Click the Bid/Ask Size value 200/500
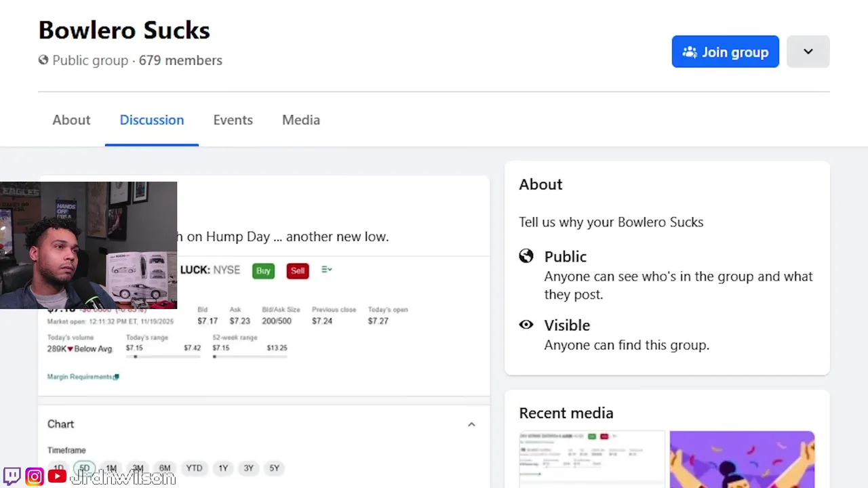Image resolution: width=868 pixels, height=488 pixels. pyautogui.click(x=277, y=321)
